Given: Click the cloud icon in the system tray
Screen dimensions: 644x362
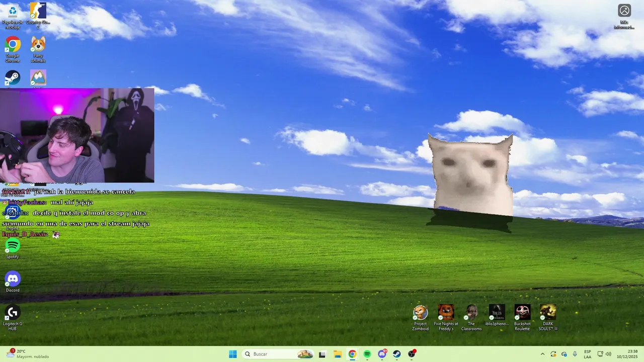Looking at the screenshot, I should pos(564,354).
